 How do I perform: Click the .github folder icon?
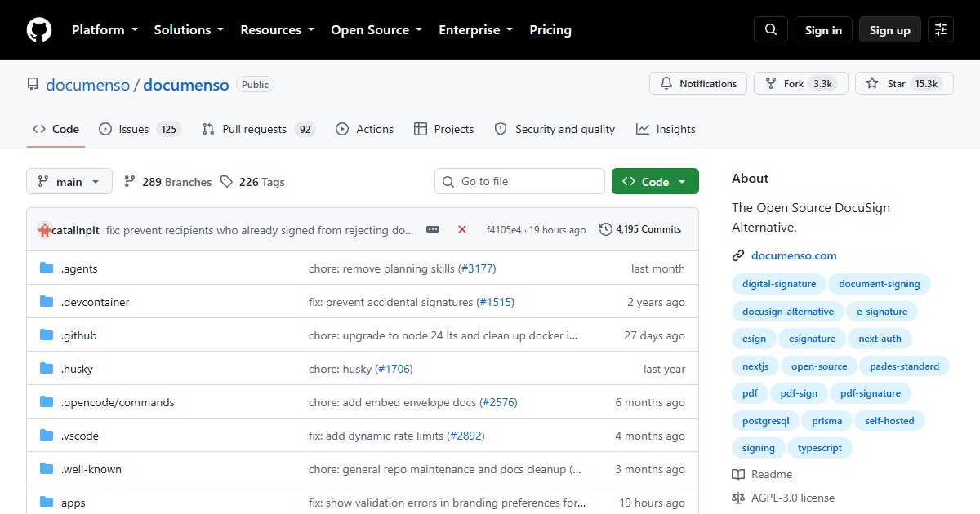pyautogui.click(x=47, y=335)
